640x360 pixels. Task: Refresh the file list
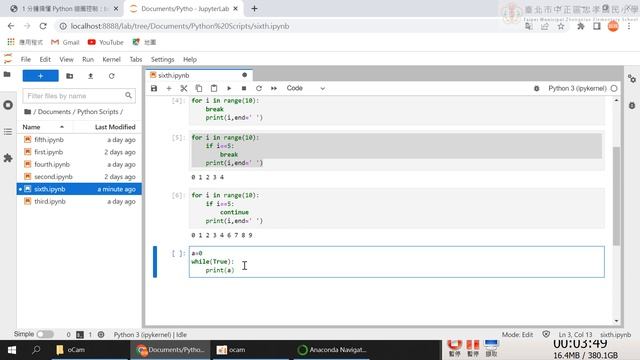111,76
